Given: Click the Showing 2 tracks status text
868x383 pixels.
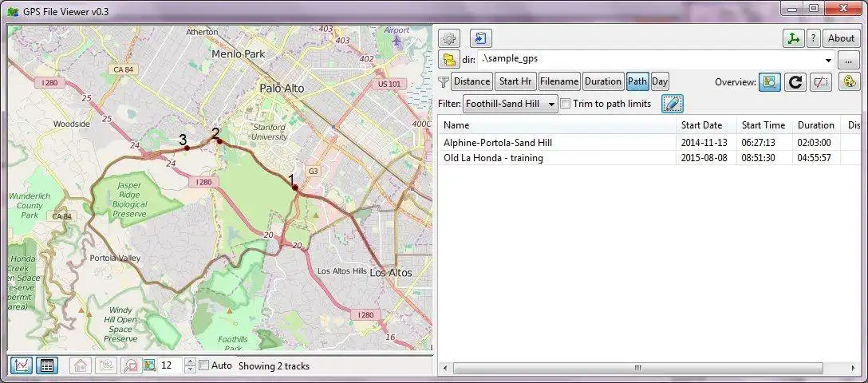Looking at the screenshot, I should [x=274, y=365].
